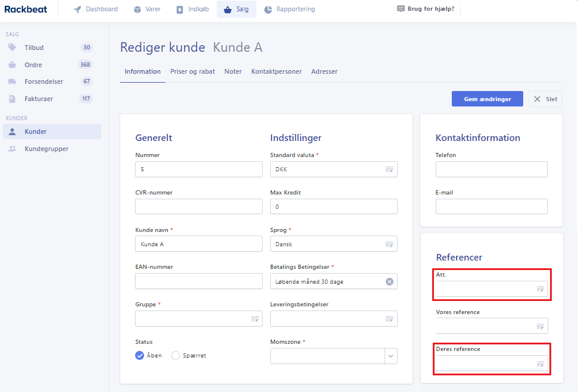This screenshot has width=578, height=392.
Task: Click the Fakturaer document icon
Action: (x=12, y=99)
